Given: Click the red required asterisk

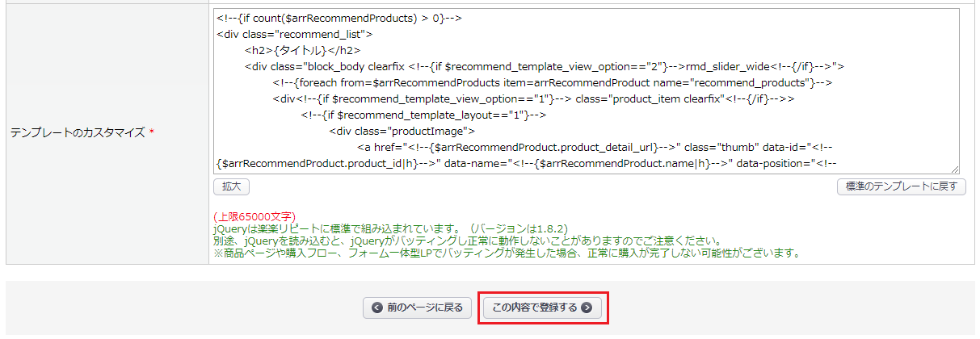Looking at the screenshot, I should (x=152, y=132).
